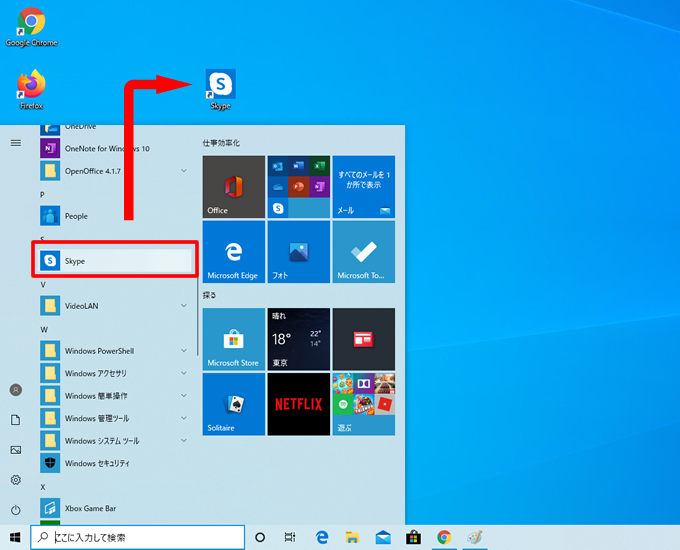Open the Windows PowerShell folder
The image size is (680, 550).
(114, 350)
